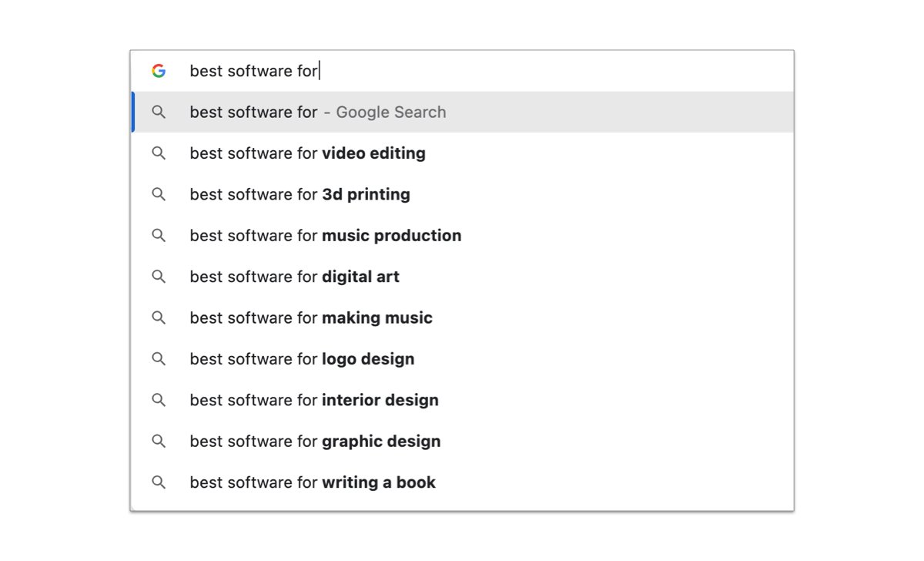Click the Google logo icon in search bar
Image resolution: width=924 pixels, height=561 pixels.
[x=159, y=71]
